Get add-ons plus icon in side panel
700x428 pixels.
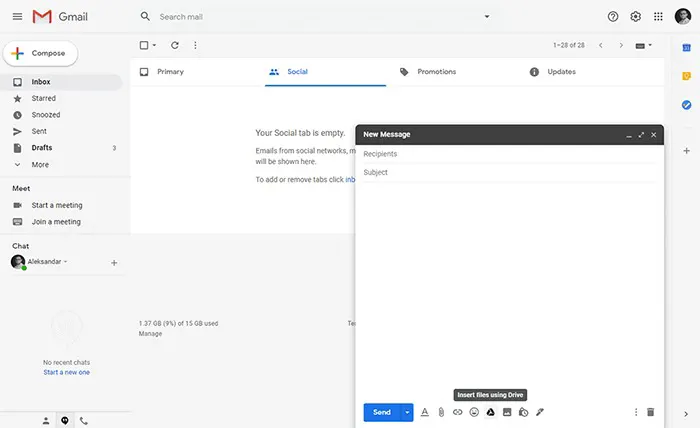click(687, 151)
